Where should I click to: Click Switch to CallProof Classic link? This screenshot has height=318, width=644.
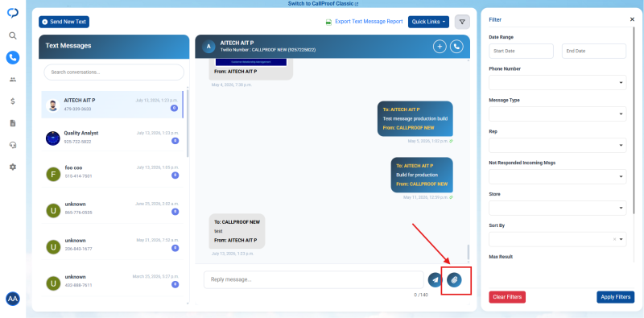pyautogui.click(x=324, y=4)
